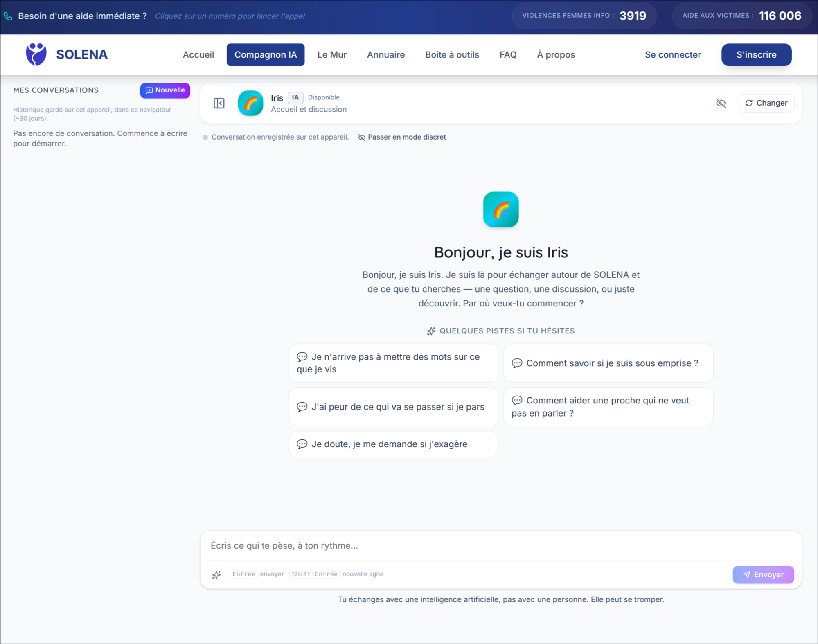Click Se connecter link
Image resolution: width=818 pixels, height=644 pixels.
click(673, 54)
